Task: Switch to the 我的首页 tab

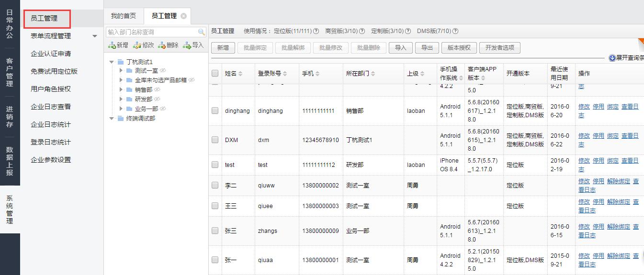Action: click(124, 16)
